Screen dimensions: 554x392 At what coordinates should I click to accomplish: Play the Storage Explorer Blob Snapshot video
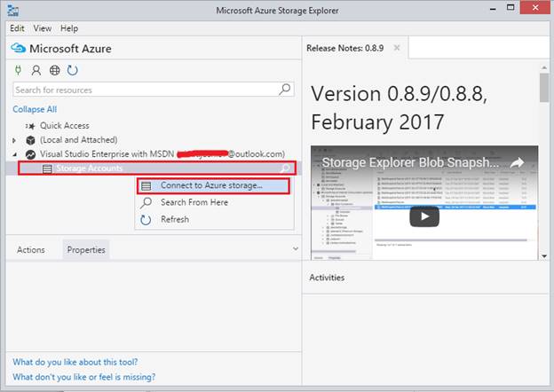click(x=424, y=216)
